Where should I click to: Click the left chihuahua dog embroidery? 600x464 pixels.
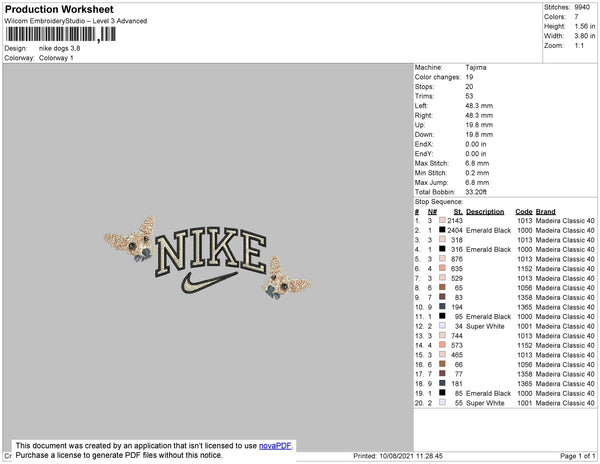point(130,239)
